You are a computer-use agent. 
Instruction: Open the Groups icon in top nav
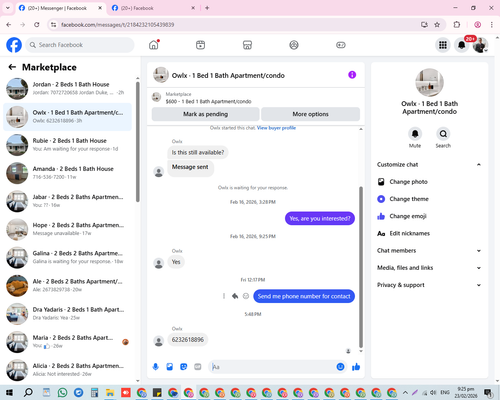[x=294, y=45]
